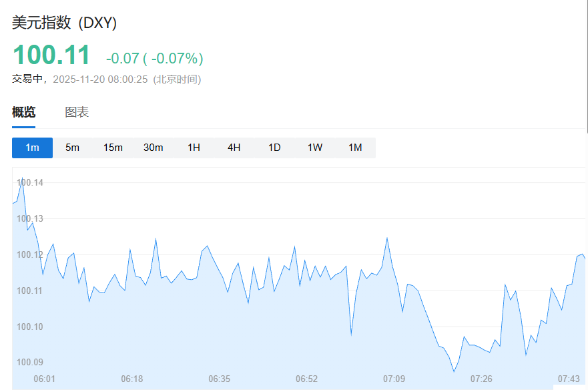588x390 pixels.
Task: Click the chart's lowest dip near 07:22
Action: (455, 371)
